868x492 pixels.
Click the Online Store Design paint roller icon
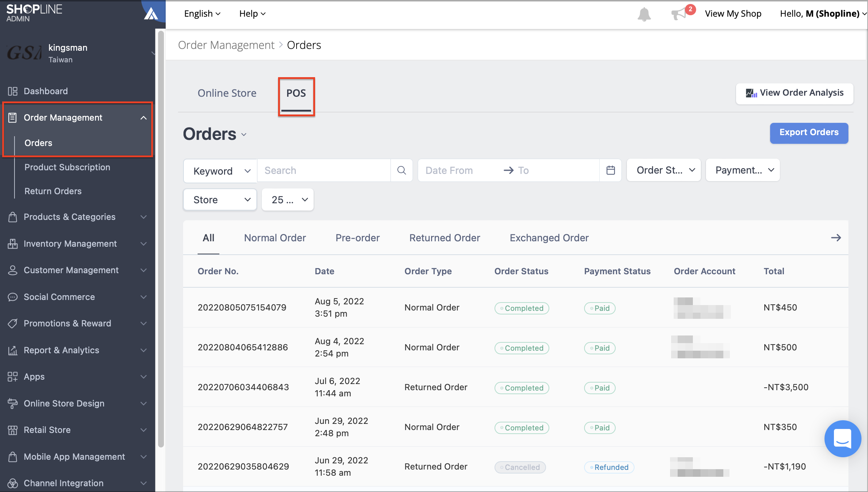[13, 404]
